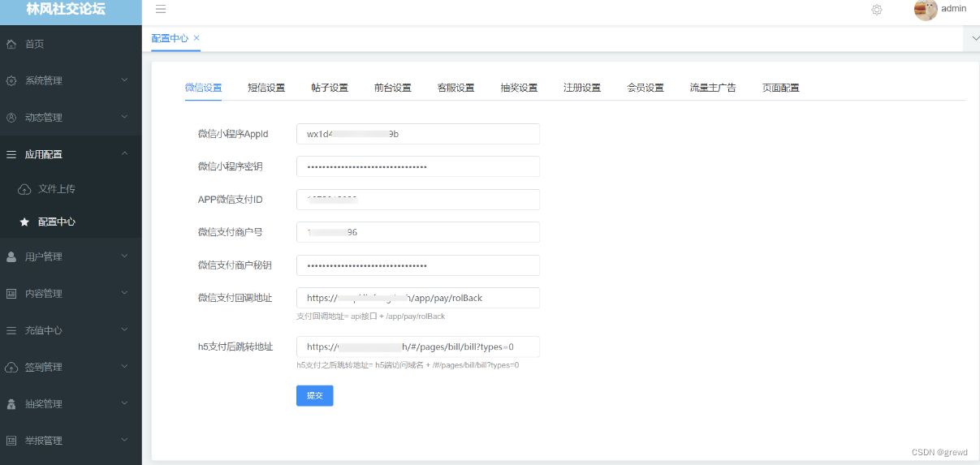The width and height of the screenshot is (980, 465).
Task: Open 首页 in the sidebar
Action: [x=35, y=44]
